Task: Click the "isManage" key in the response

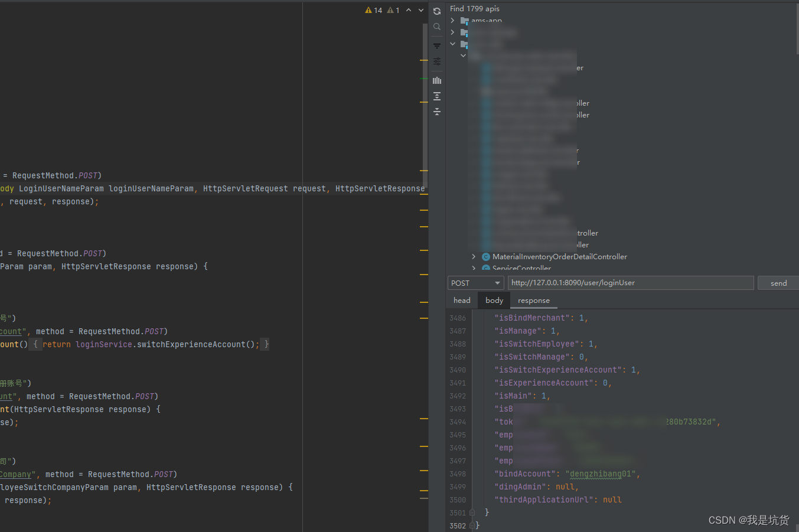Action: 517,331
